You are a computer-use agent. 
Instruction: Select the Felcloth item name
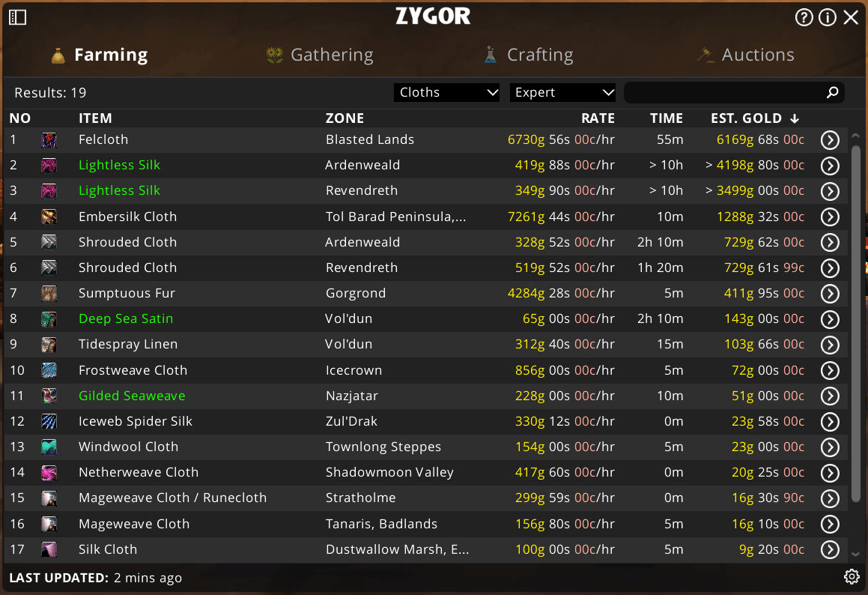[x=103, y=139]
